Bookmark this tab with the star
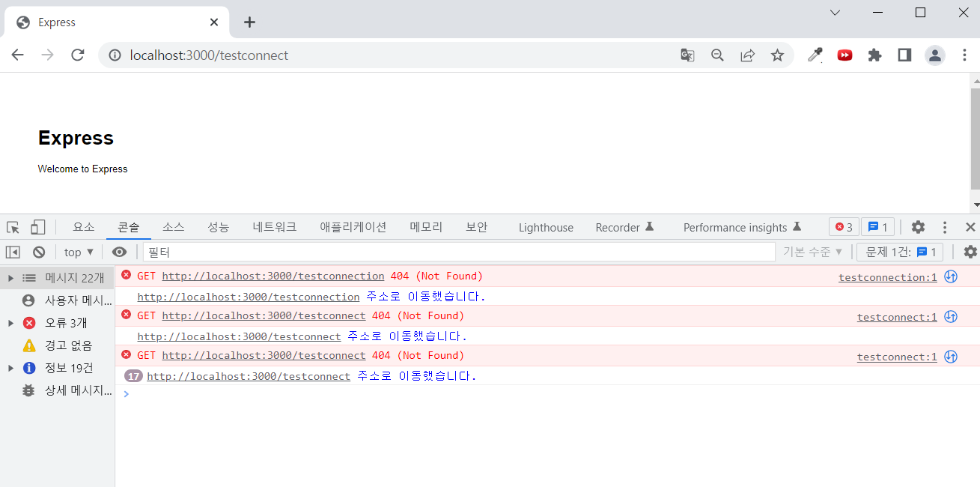This screenshot has width=980, height=487. point(777,55)
